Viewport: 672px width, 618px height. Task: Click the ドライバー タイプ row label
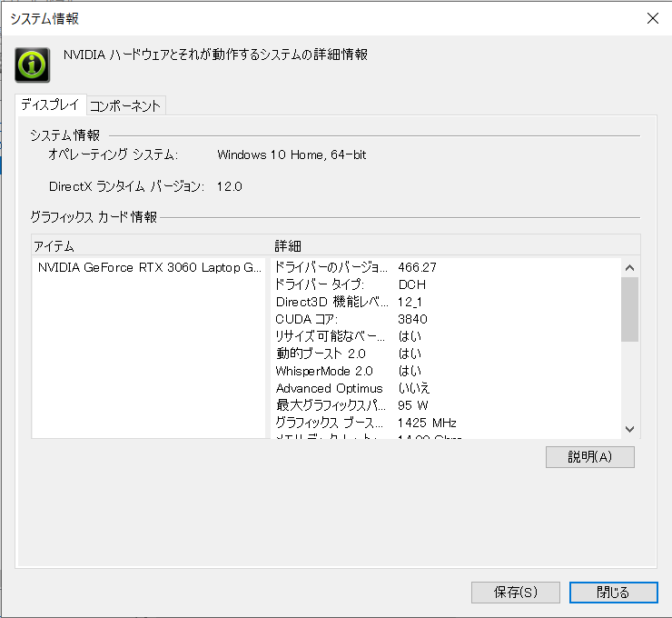(x=320, y=284)
